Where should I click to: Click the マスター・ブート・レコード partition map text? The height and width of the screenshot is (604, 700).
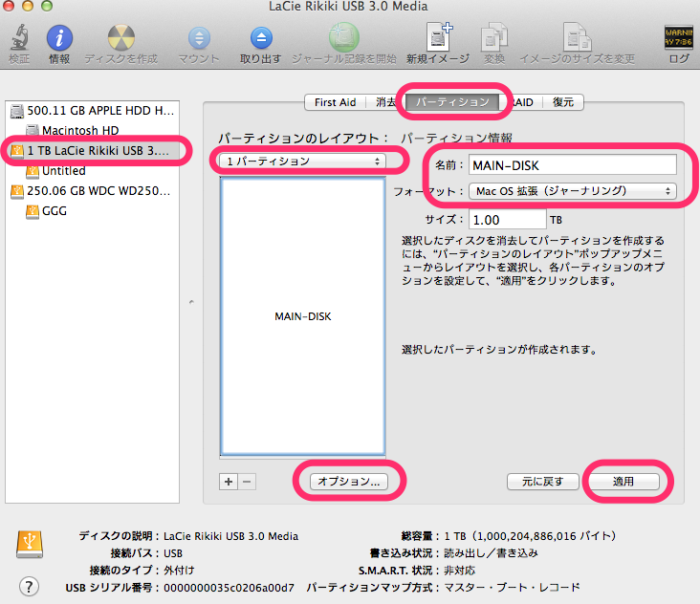[512, 588]
